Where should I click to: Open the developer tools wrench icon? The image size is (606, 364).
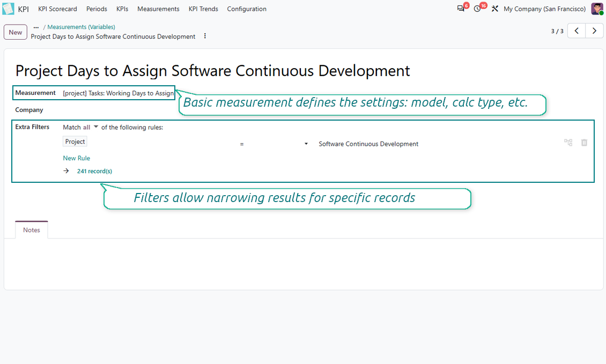coord(494,9)
